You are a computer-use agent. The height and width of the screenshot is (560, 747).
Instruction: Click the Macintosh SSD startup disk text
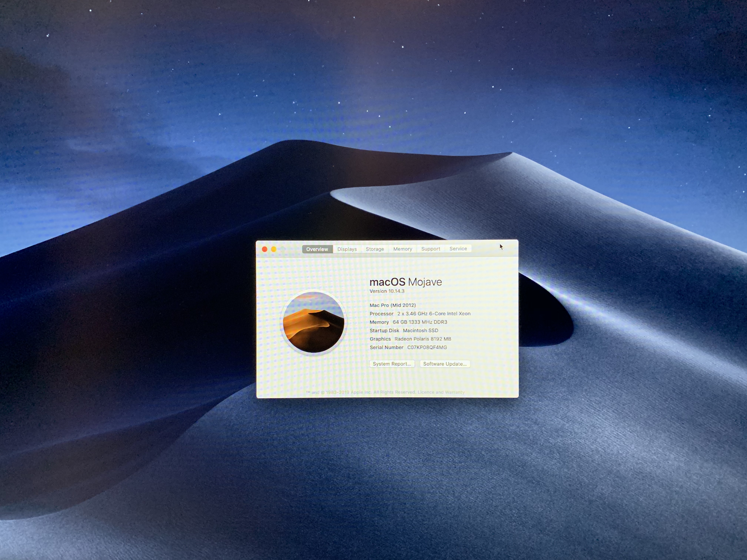click(x=420, y=331)
